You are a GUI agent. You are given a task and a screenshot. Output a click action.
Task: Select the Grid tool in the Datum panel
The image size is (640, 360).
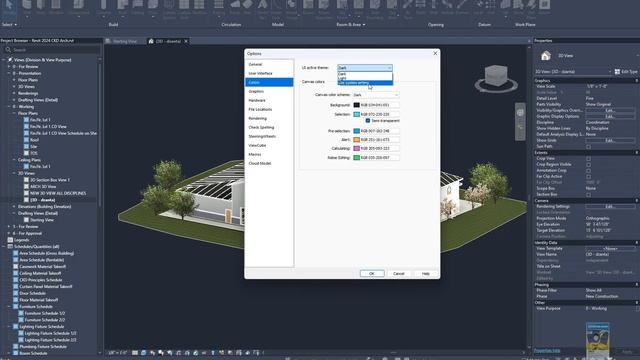491,7
